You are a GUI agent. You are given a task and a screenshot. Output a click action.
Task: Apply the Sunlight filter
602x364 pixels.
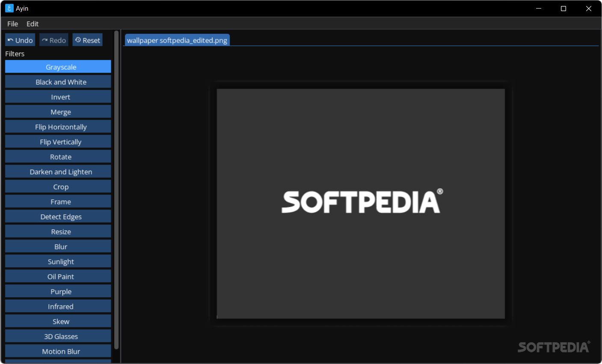tap(58, 261)
